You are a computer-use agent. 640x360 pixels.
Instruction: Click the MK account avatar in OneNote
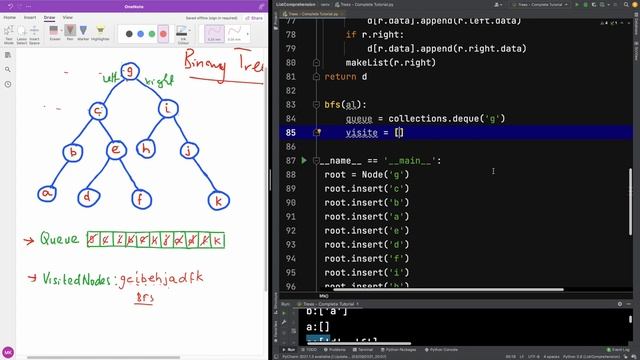pos(8,352)
